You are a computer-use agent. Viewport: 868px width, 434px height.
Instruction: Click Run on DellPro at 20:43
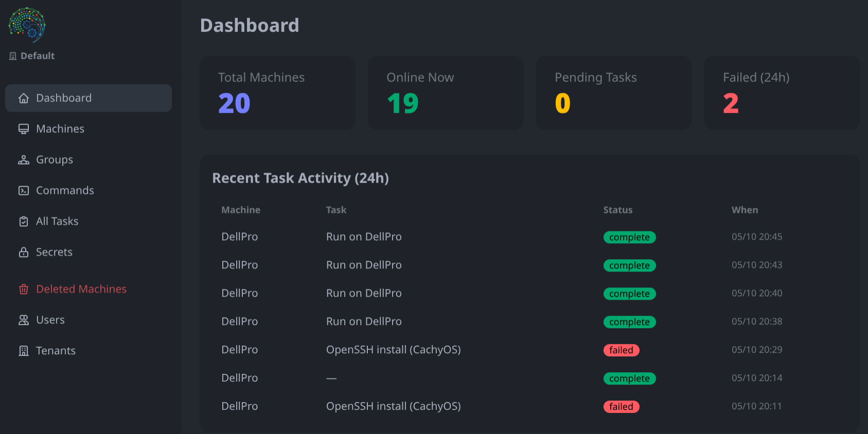click(x=364, y=265)
